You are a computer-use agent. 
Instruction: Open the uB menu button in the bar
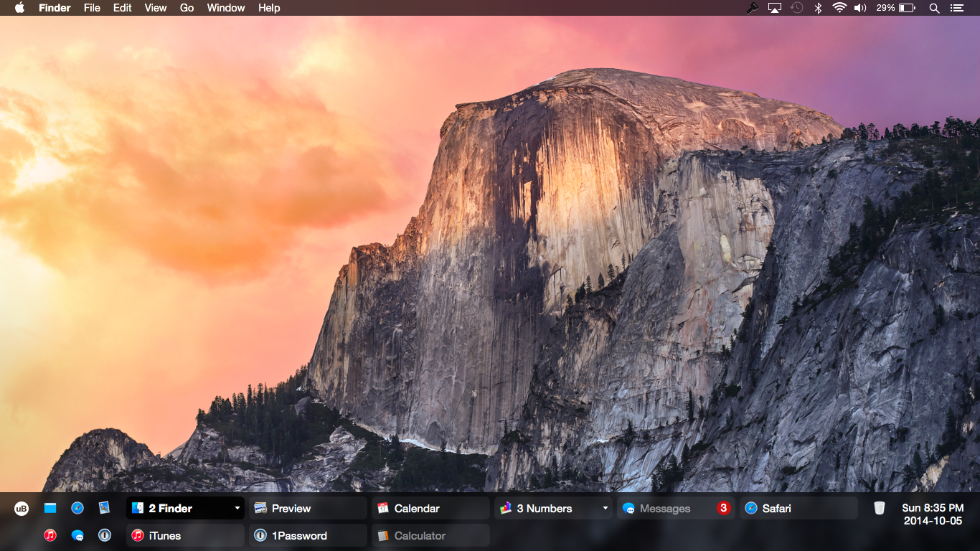pyautogui.click(x=22, y=509)
